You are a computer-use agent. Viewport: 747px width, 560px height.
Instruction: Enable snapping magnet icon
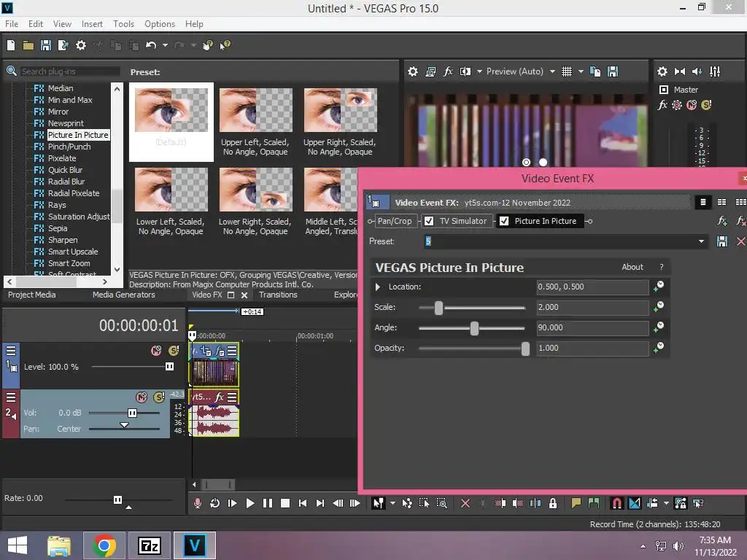tap(616, 503)
